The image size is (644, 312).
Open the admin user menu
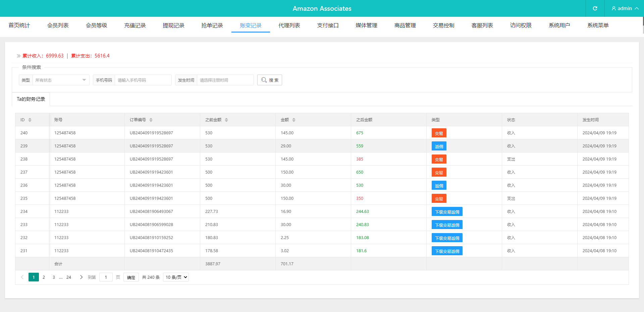tap(625, 8)
